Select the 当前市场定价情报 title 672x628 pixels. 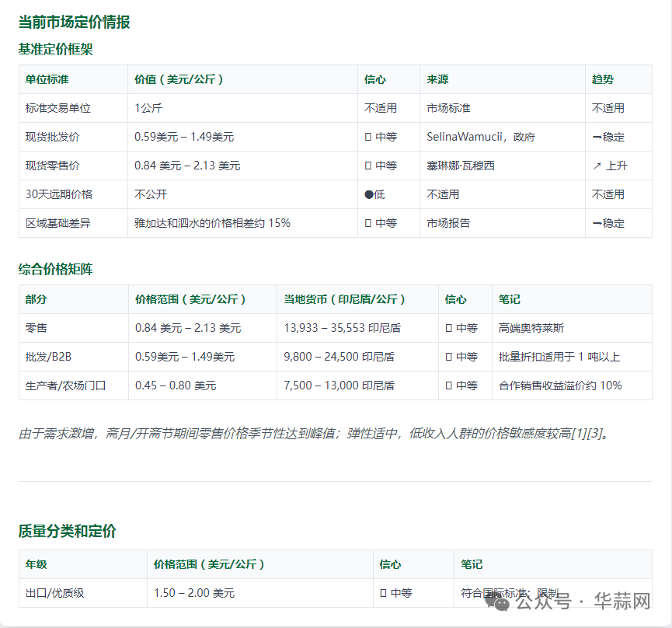coord(75,23)
